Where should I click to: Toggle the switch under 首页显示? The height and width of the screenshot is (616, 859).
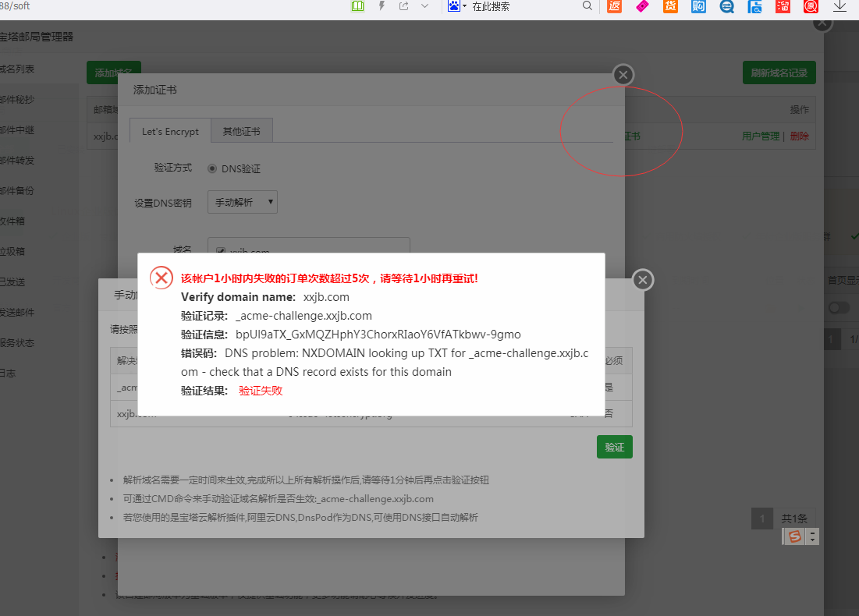point(839,308)
